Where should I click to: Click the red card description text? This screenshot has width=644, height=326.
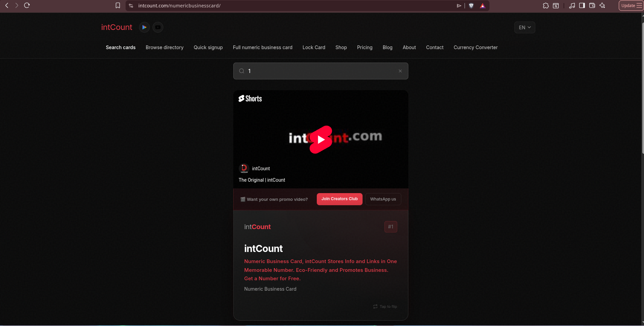click(320, 270)
